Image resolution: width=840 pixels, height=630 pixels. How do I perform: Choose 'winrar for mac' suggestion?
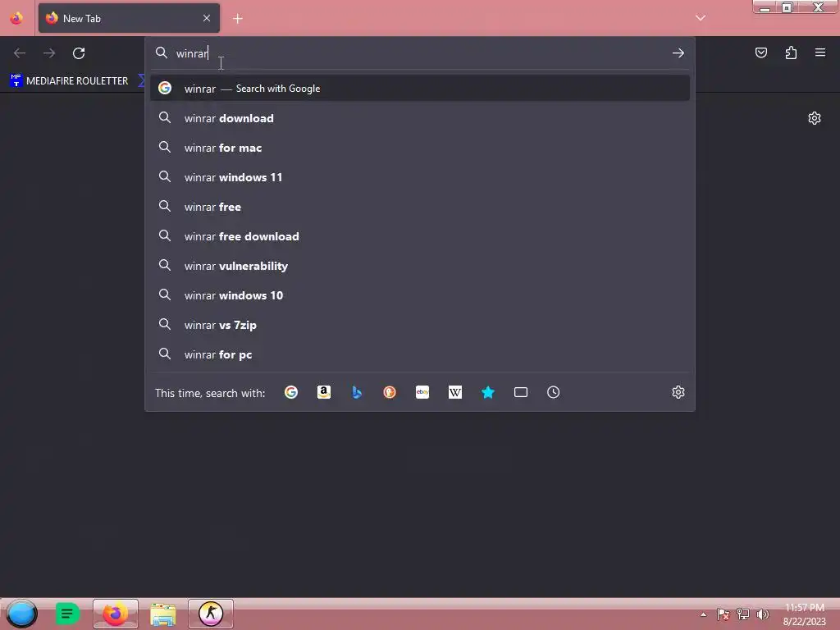tap(420, 148)
